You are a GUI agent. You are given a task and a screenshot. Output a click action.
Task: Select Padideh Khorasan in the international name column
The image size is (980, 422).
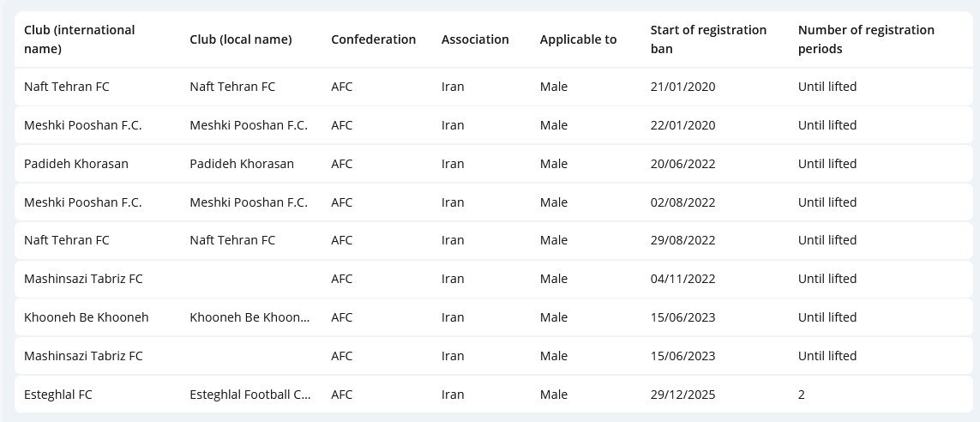tap(76, 164)
